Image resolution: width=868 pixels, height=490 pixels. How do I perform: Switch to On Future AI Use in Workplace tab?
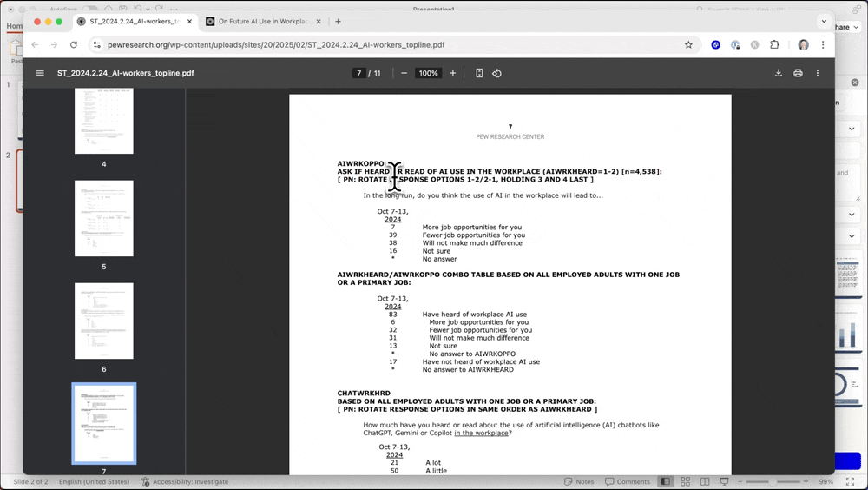click(262, 22)
